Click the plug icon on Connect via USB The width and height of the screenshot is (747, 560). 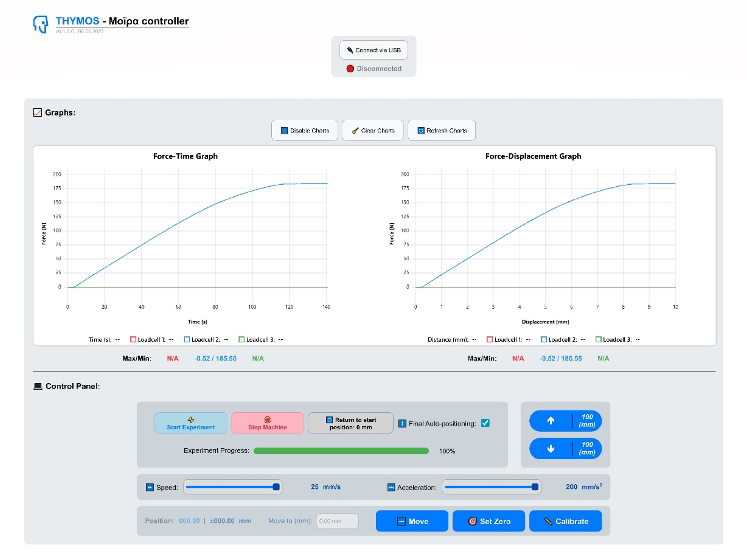click(350, 50)
